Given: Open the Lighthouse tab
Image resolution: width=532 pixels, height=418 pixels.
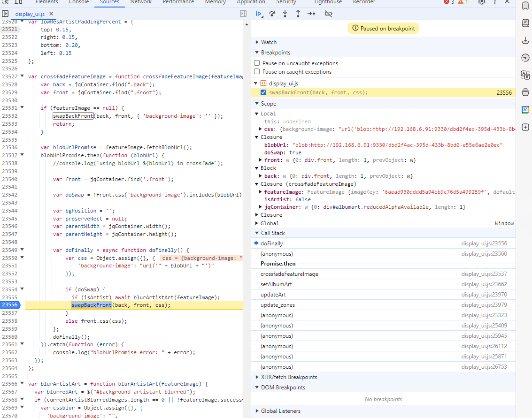Looking at the screenshot, I should [328, 2].
